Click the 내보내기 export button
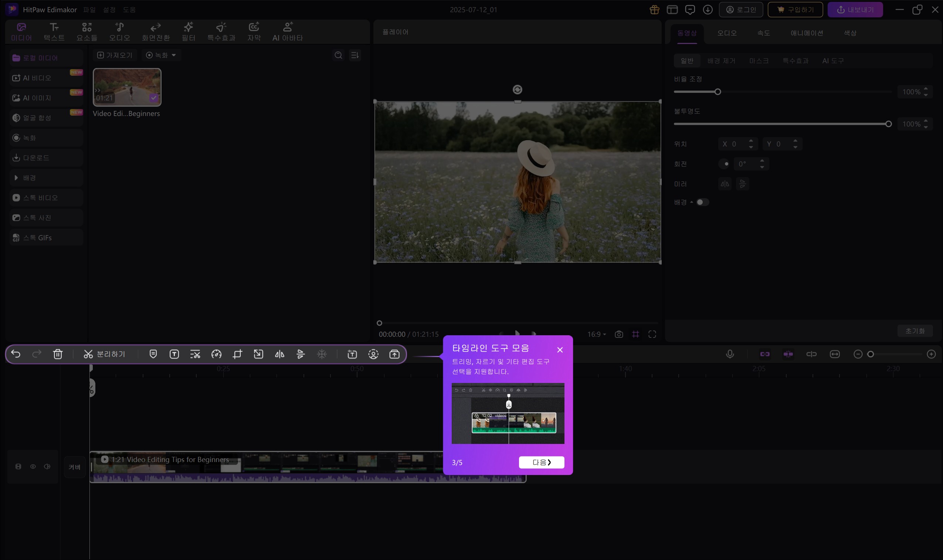 click(855, 10)
